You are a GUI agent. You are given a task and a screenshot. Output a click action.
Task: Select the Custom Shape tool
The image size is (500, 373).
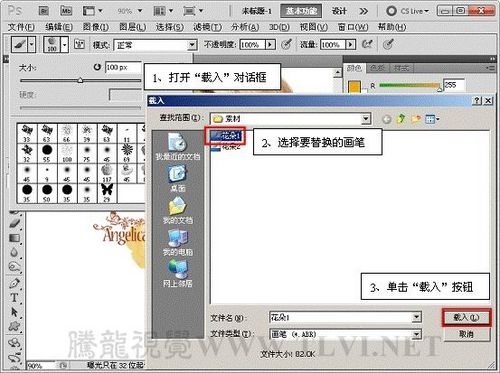pyautogui.click(x=14, y=326)
